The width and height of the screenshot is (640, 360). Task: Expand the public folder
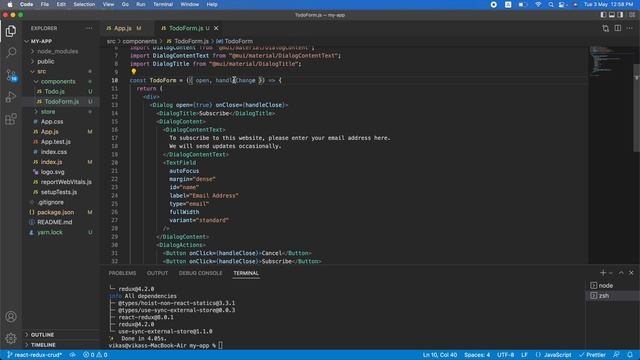pyautogui.click(x=46, y=61)
